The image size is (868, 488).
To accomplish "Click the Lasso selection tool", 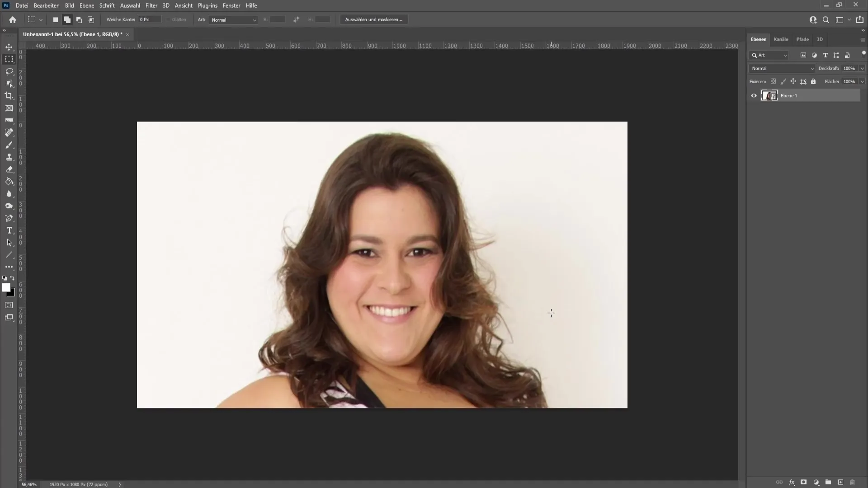I will coord(9,71).
